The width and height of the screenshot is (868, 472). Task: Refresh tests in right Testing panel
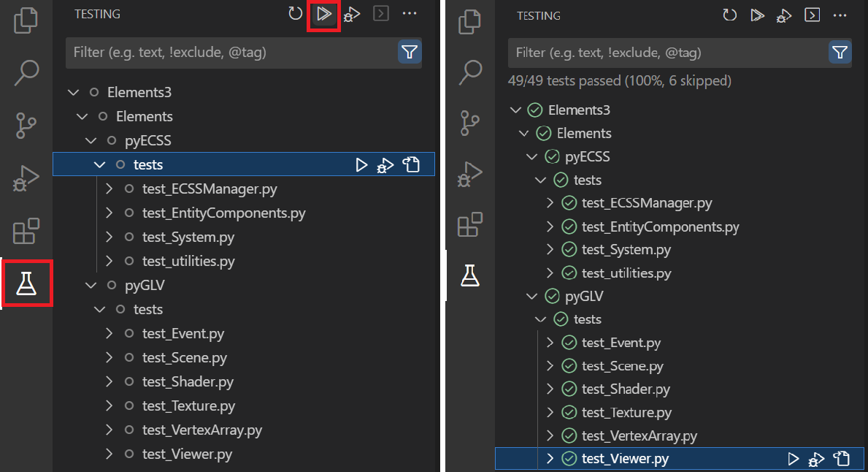click(729, 15)
